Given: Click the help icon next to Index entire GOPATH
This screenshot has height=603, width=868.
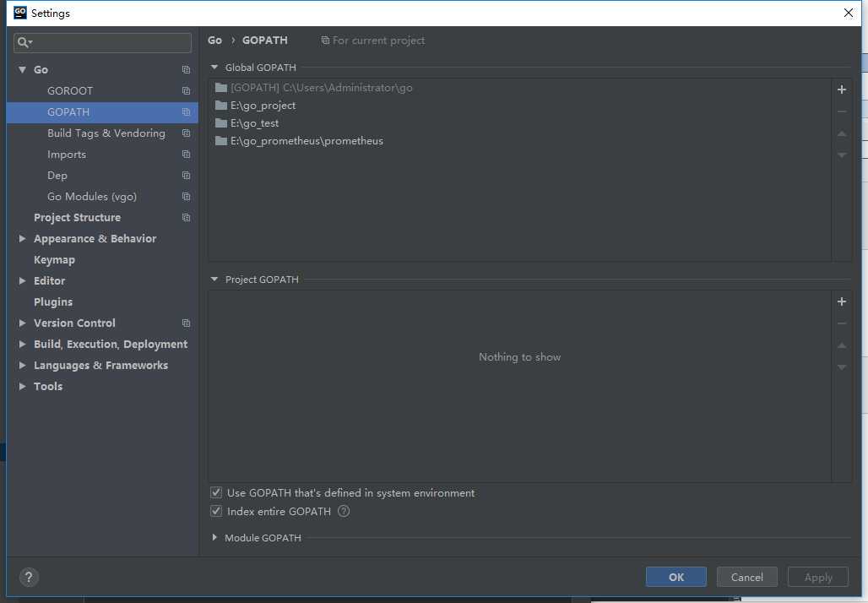Looking at the screenshot, I should tap(343, 511).
